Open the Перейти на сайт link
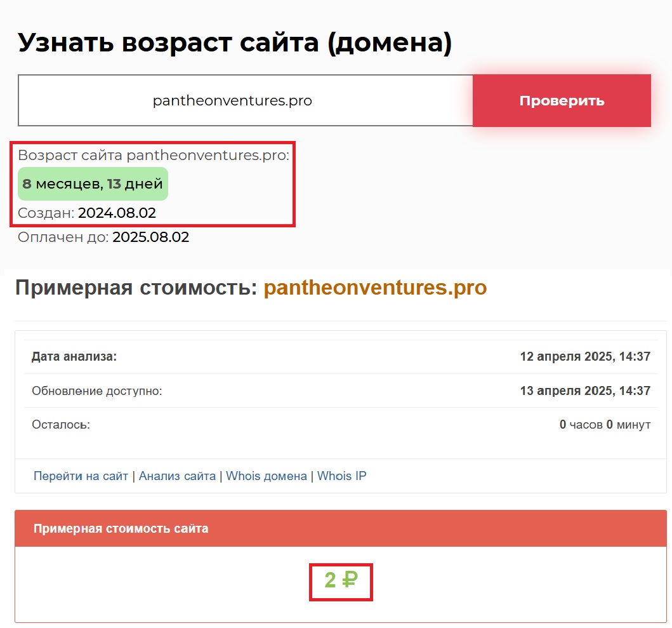 point(81,476)
